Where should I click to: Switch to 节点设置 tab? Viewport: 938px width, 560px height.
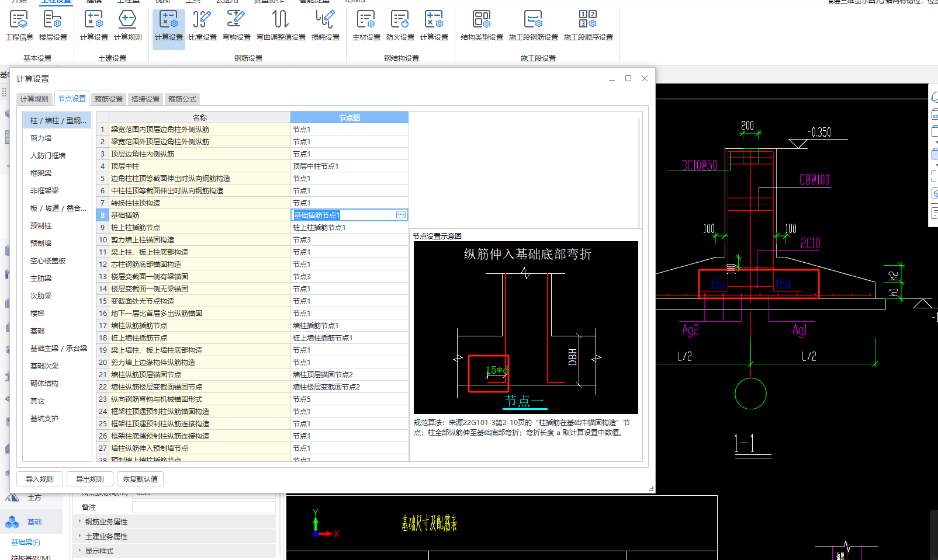[72, 98]
